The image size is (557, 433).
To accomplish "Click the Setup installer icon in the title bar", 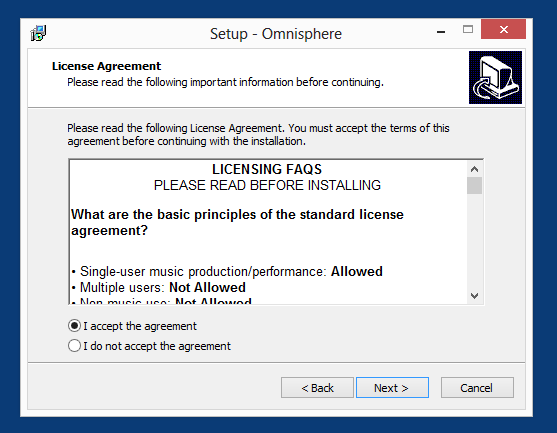I will [x=38, y=33].
